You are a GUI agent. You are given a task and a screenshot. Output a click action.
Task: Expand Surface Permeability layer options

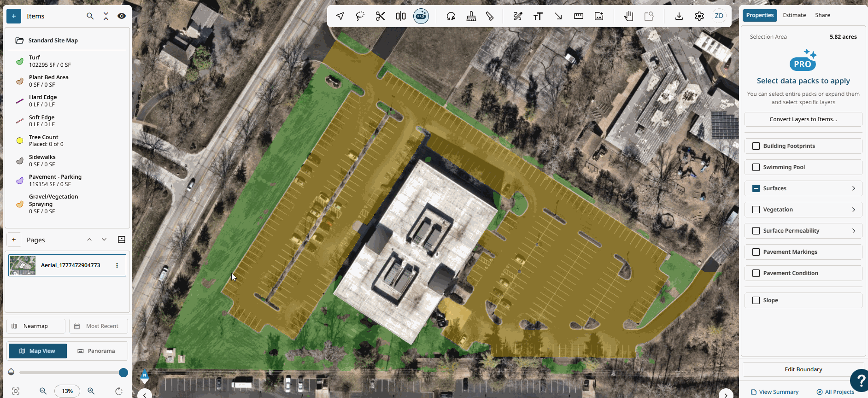[854, 231]
